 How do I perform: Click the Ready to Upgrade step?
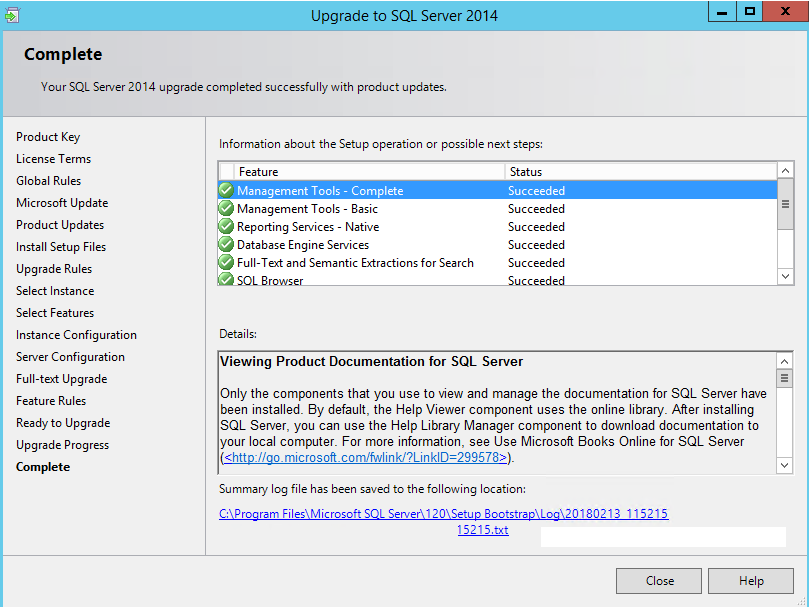tap(63, 423)
